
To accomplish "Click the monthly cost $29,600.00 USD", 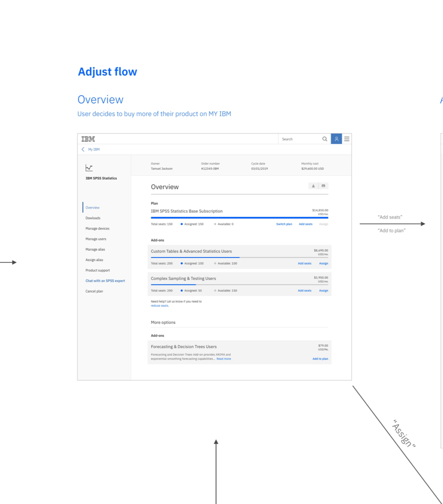I will click(x=312, y=169).
